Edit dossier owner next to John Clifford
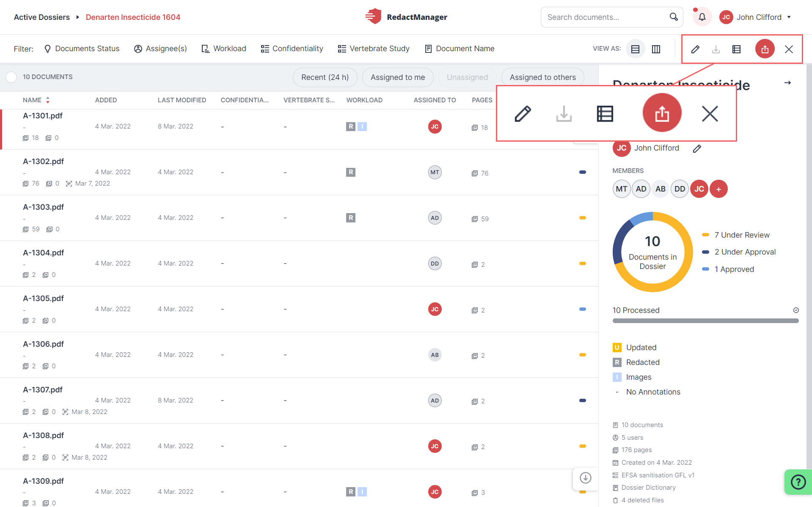812x507 pixels. pyautogui.click(x=697, y=148)
